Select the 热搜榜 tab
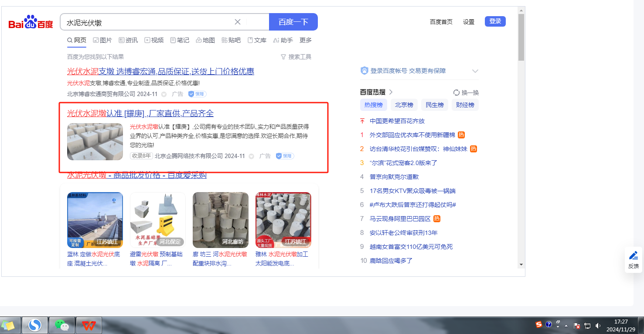 pos(374,105)
